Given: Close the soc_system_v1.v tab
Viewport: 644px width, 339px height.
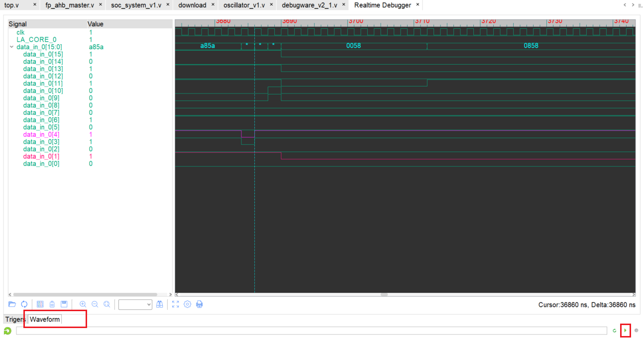Looking at the screenshot, I should 167,4.
